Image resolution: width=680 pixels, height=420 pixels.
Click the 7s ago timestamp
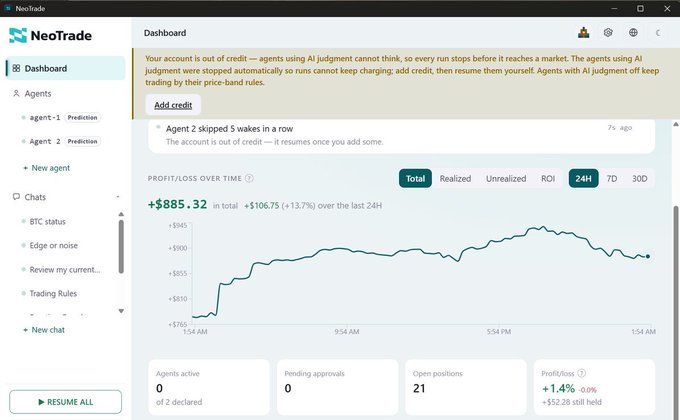(619, 128)
